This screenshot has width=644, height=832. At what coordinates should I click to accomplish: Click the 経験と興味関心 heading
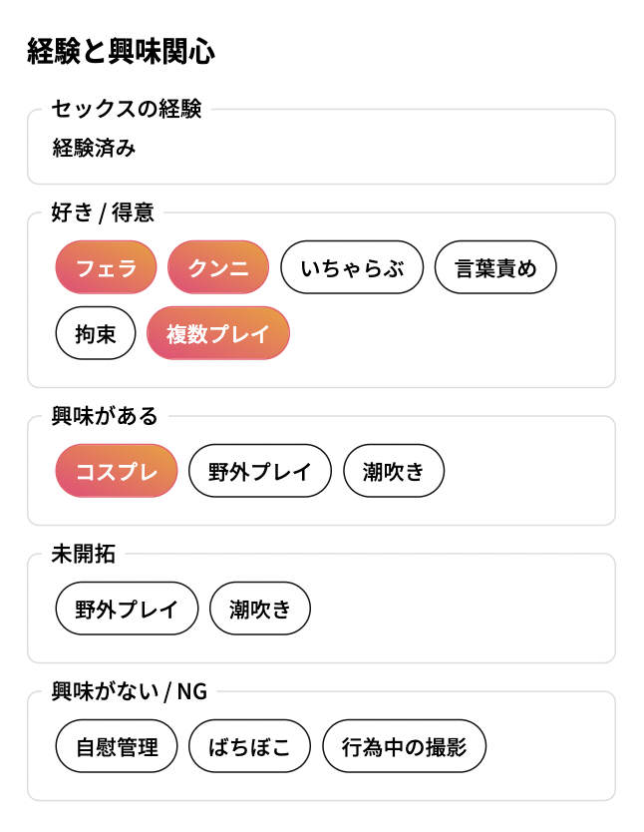(x=122, y=52)
